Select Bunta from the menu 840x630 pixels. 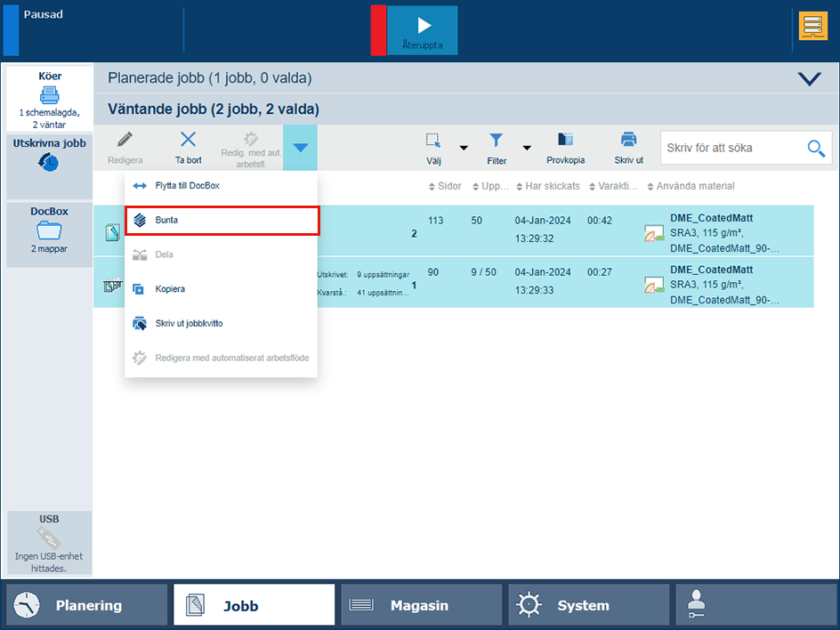(x=222, y=220)
